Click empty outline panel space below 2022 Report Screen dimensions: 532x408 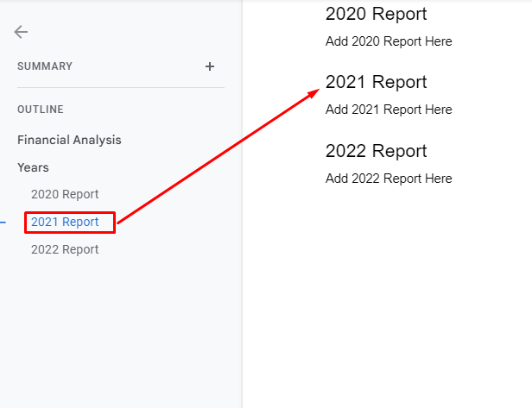point(121,332)
